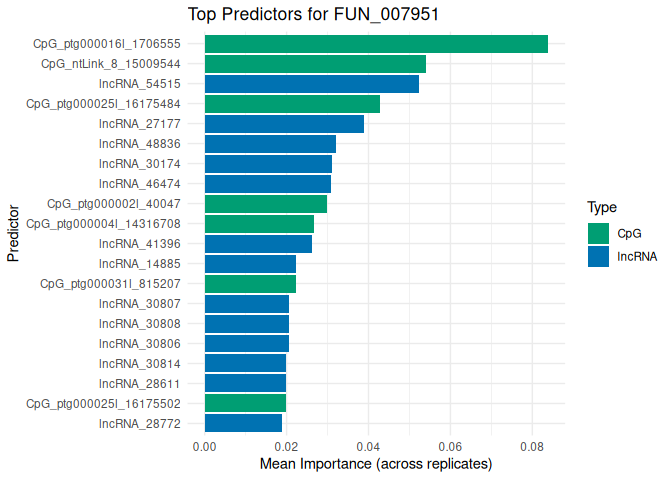Click the 'Mean Importance' x-axis title
The image size is (672, 480).
pos(376,465)
